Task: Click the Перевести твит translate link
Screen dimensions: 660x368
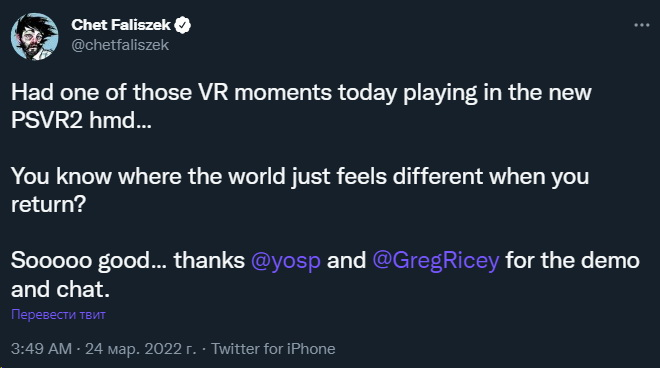Action: 58,315
